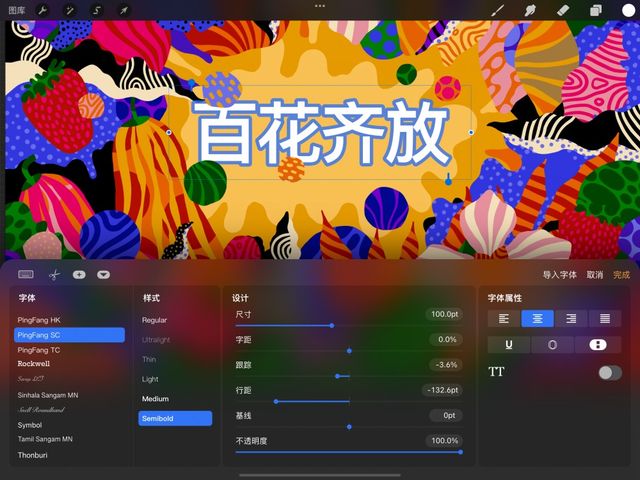
Task: Return to the 图库 gallery
Action: (x=17, y=10)
